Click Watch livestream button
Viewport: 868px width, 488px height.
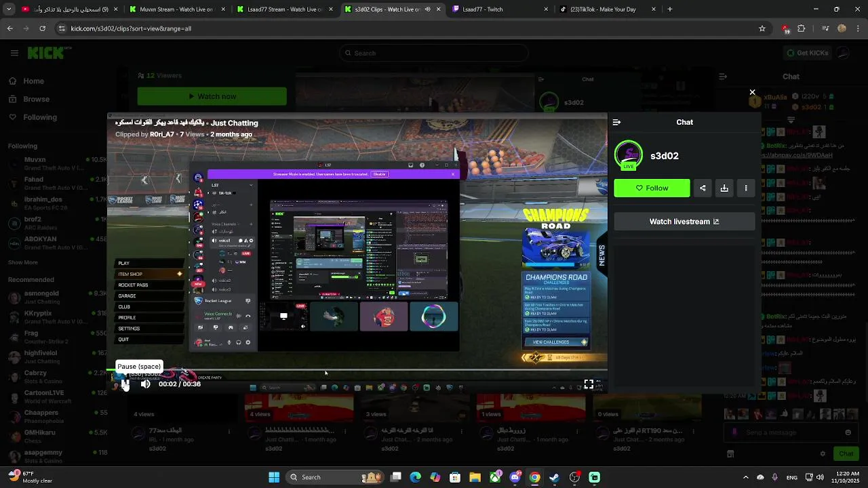684,222
